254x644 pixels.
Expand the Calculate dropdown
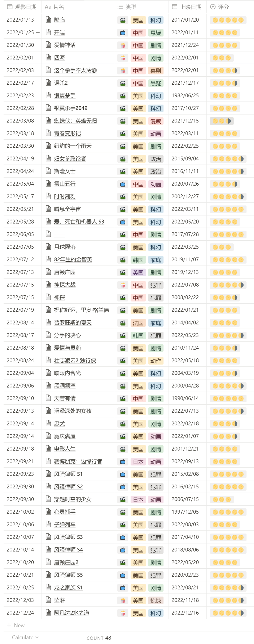point(25,637)
